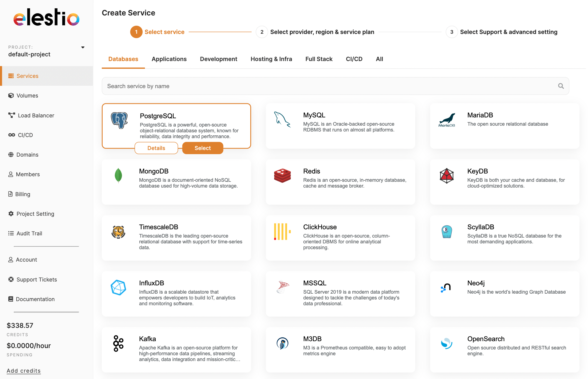The width and height of the screenshot is (588, 379).
Task: Show the All services tab
Action: click(379, 59)
